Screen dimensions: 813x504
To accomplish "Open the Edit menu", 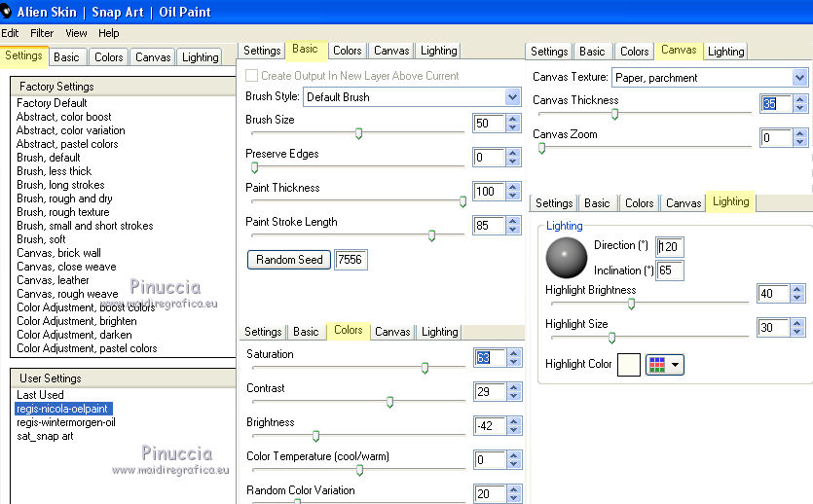I will tap(10, 33).
